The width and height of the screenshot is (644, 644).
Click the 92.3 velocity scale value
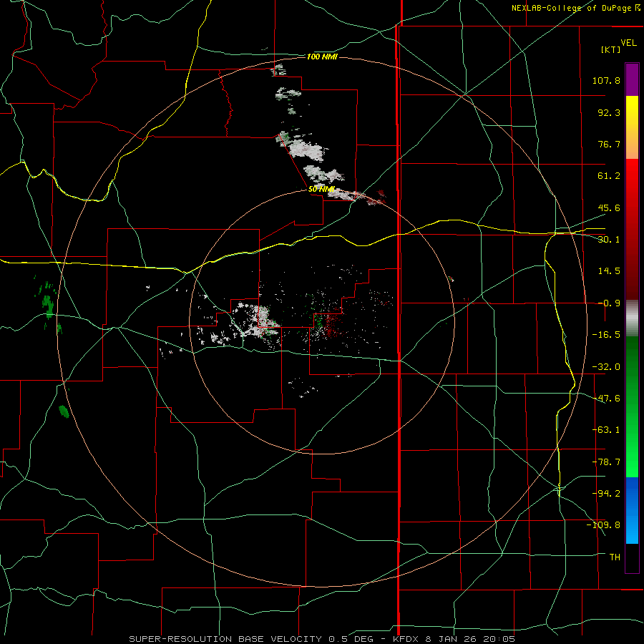point(609,112)
